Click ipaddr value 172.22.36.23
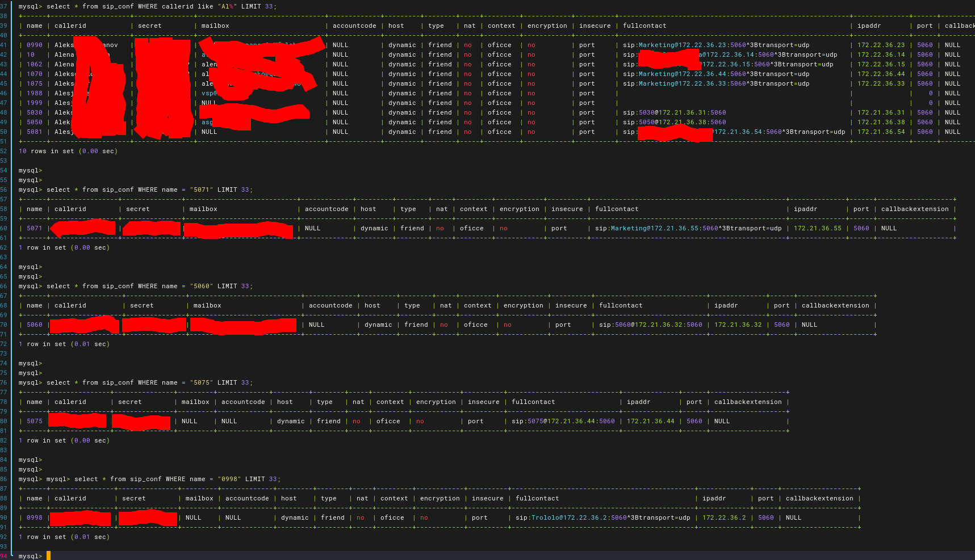The height and width of the screenshot is (560, 975). pos(881,45)
